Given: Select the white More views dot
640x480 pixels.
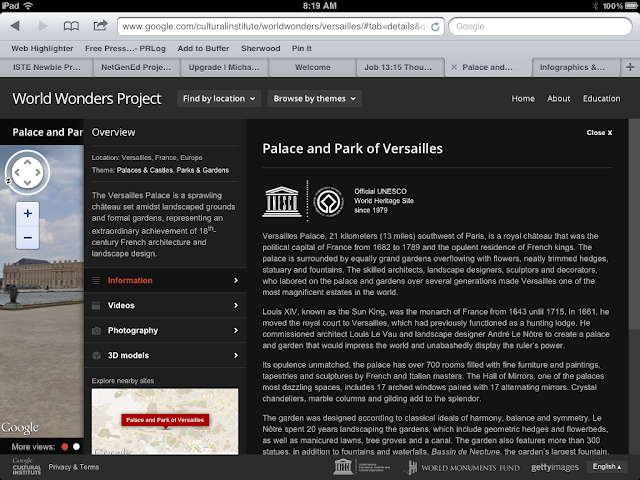Looking at the screenshot, I should click(x=76, y=447).
